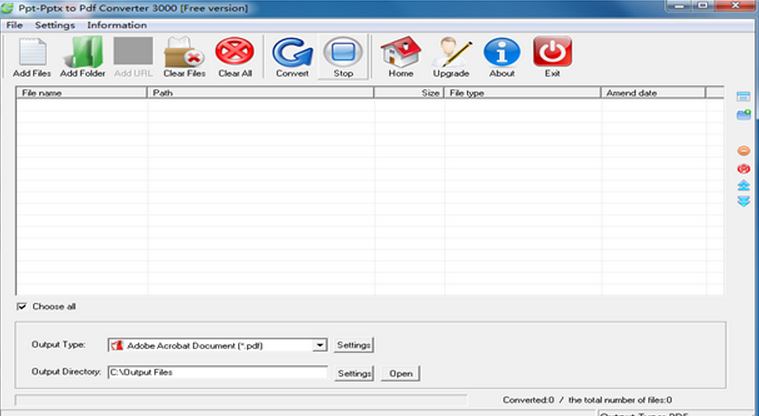The height and width of the screenshot is (416, 759).
Task: Click the Output Directory path field
Action: pos(218,372)
